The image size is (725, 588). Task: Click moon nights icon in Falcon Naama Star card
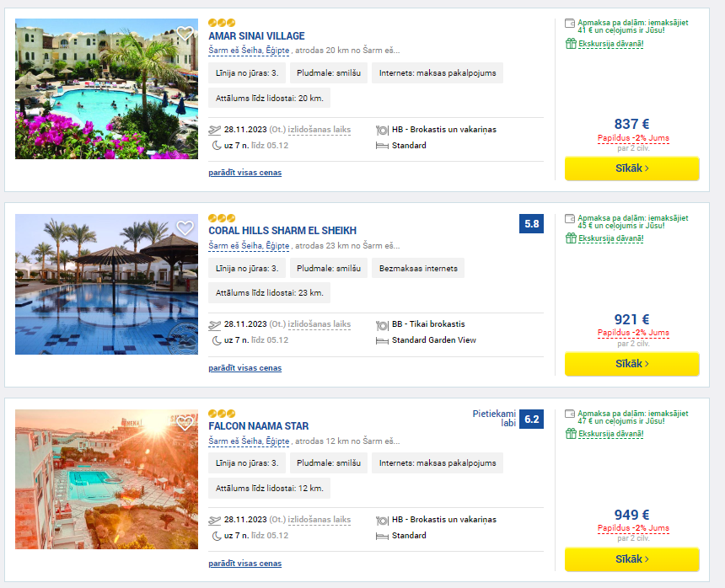(216, 536)
